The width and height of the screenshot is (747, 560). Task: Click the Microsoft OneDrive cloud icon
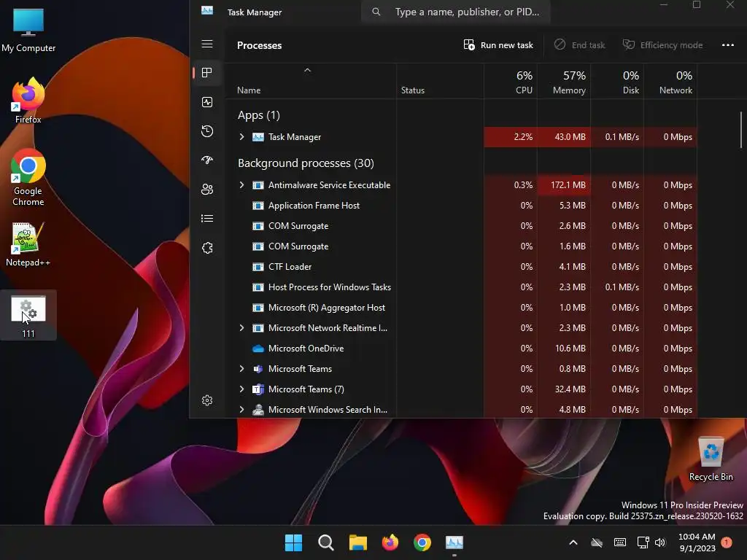pos(258,349)
